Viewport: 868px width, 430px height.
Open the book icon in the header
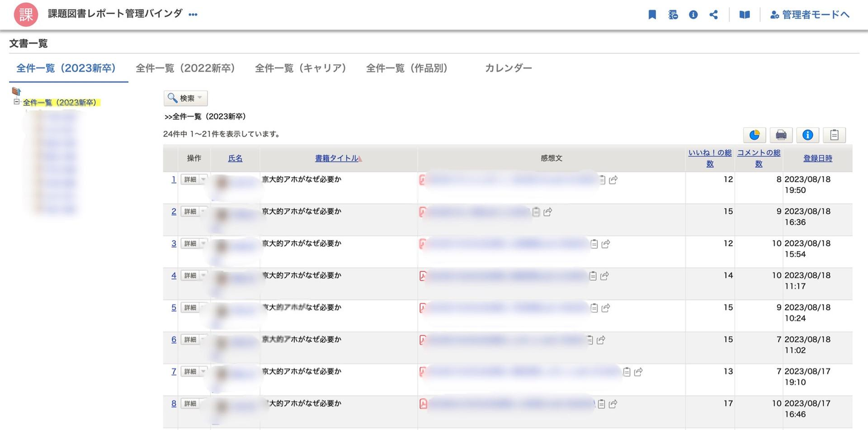point(745,14)
